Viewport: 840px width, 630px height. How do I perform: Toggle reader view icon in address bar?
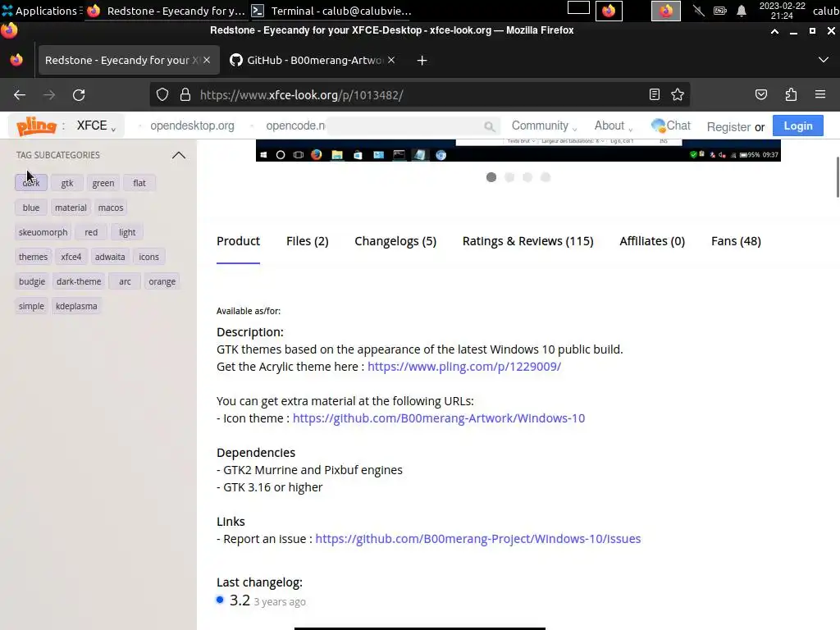(654, 95)
